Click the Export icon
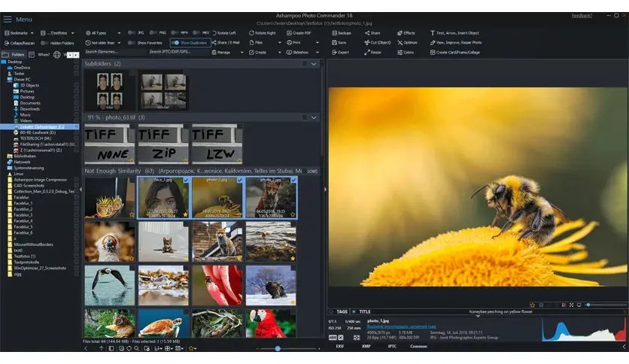 (334, 53)
